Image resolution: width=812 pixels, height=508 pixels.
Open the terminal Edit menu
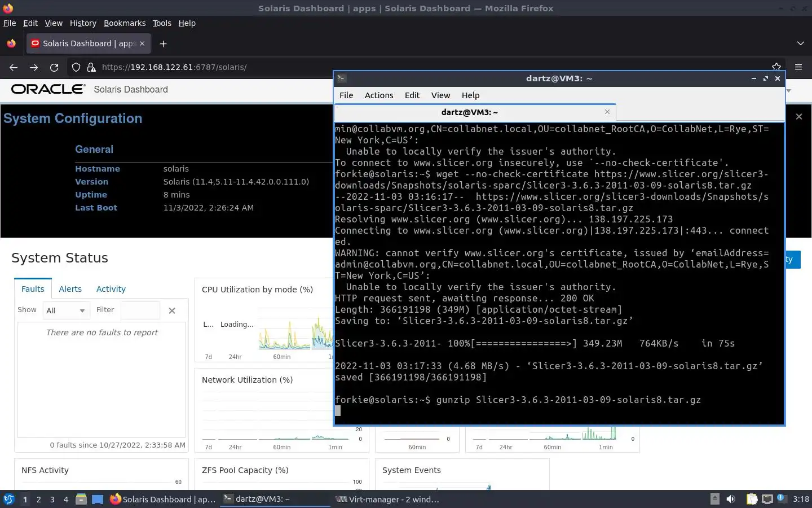click(412, 95)
